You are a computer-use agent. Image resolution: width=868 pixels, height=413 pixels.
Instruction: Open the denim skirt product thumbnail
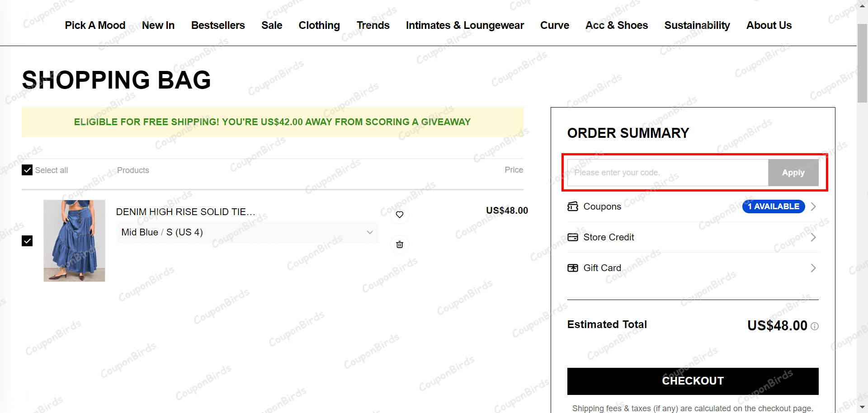(x=74, y=241)
